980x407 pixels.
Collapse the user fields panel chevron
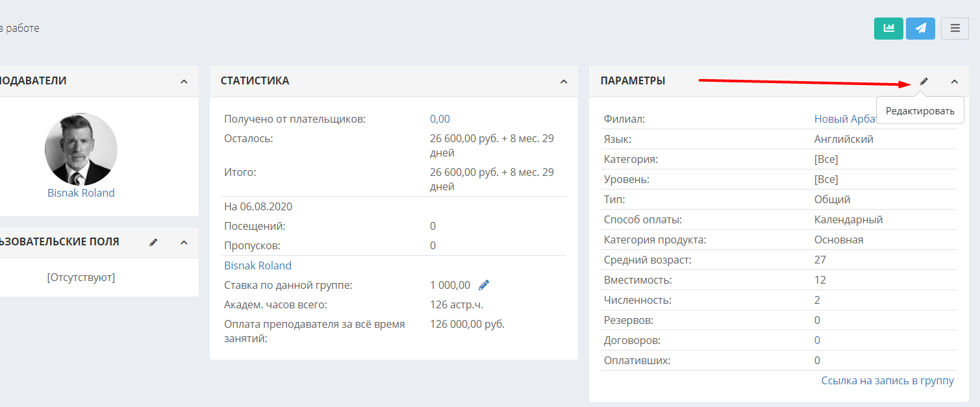click(x=184, y=243)
